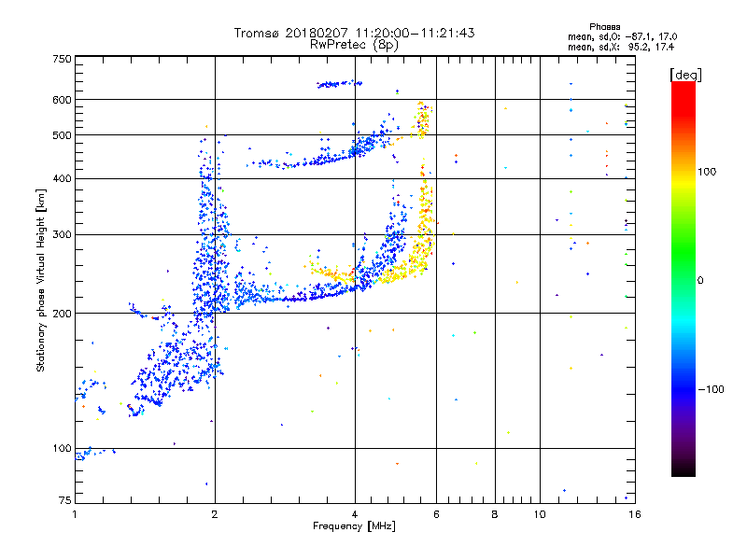
Task: Click the y-axis tick label '200'
Action: tap(62, 314)
